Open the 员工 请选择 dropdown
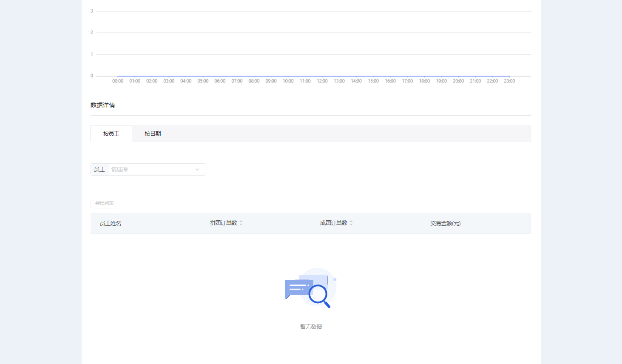Screen dimensions: 622x364 click(156, 169)
